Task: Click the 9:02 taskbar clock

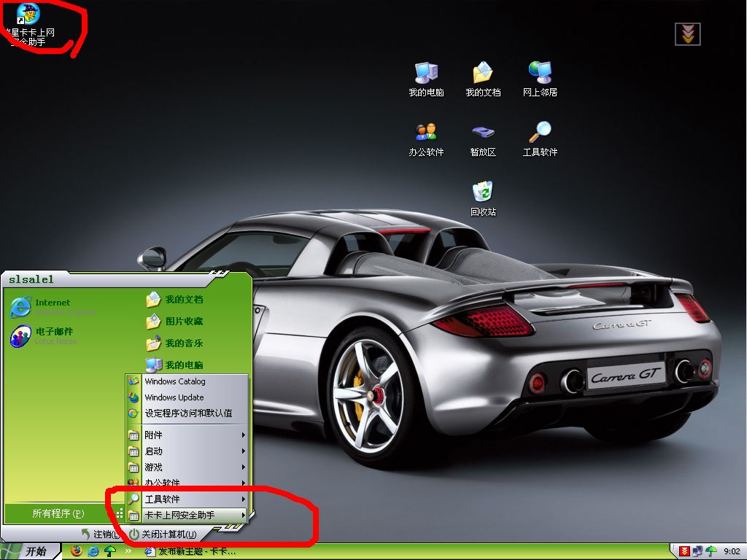Action: [x=732, y=551]
